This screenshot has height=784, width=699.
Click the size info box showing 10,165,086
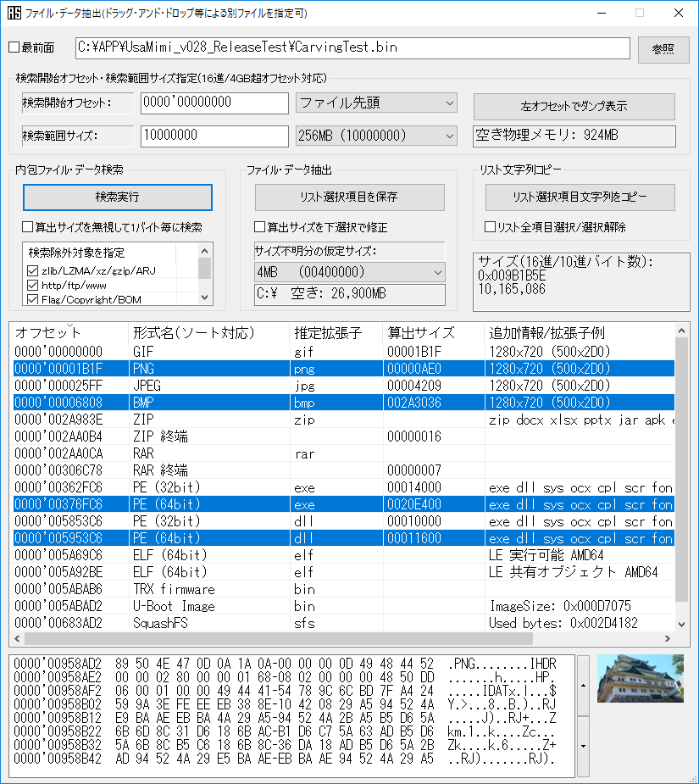(581, 282)
